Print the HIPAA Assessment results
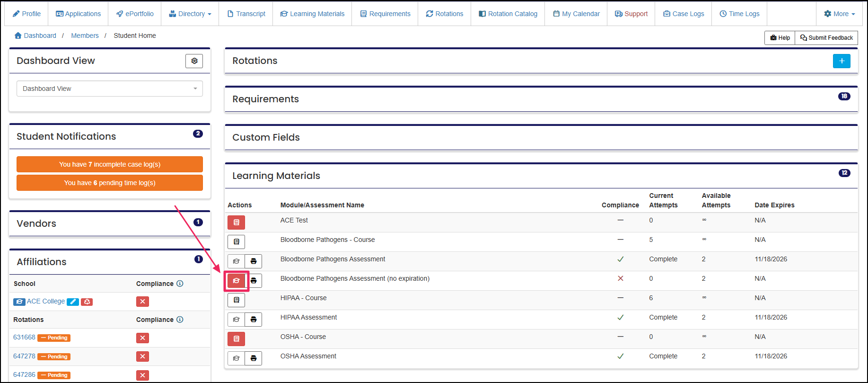 [254, 320]
